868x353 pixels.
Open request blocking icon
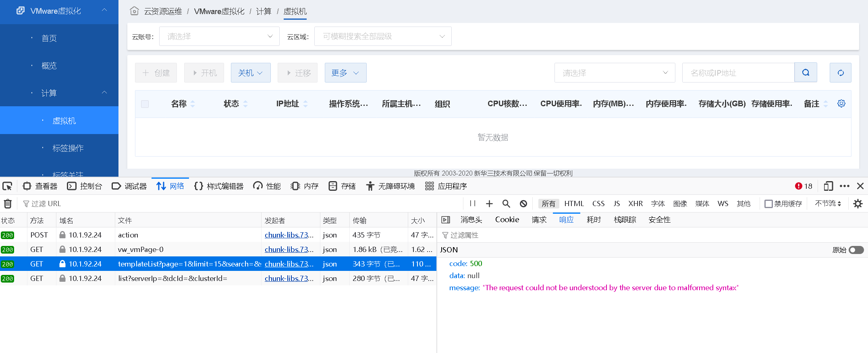(x=523, y=204)
